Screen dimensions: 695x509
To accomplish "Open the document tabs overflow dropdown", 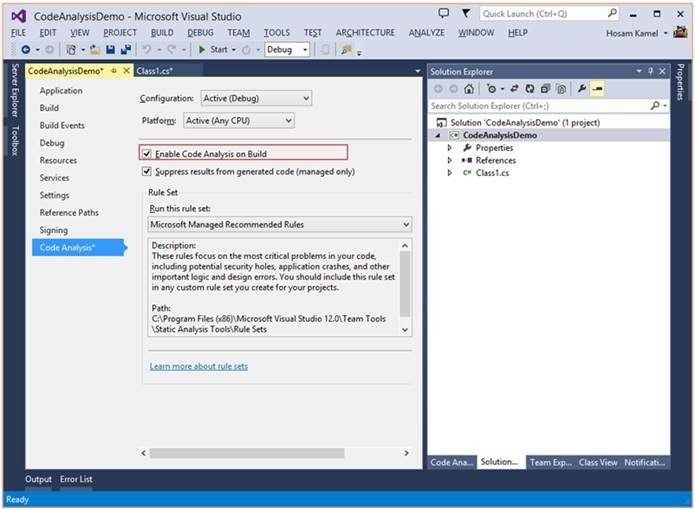I will 417,71.
